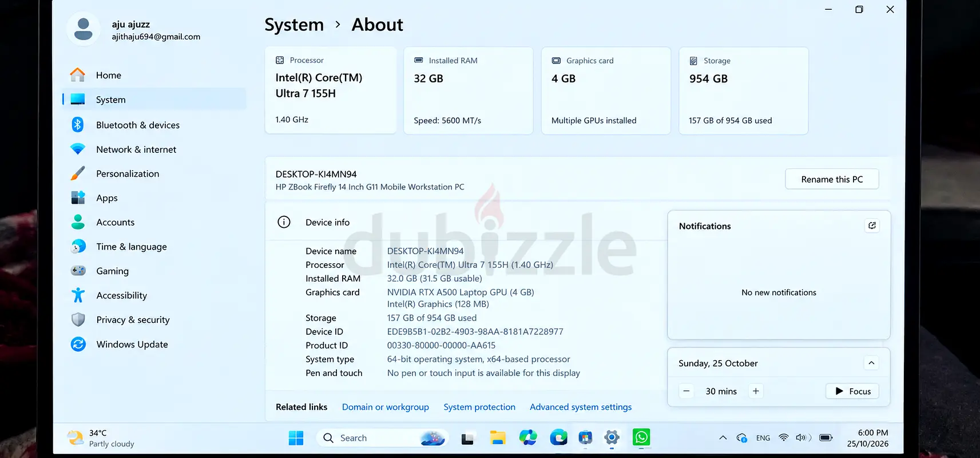Collapse the calendar with the chevron
The height and width of the screenshot is (458, 980).
[871, 363]
